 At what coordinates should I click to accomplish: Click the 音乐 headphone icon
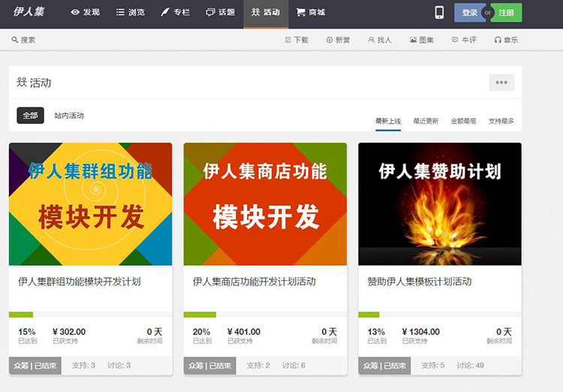[x=498, y=40]
